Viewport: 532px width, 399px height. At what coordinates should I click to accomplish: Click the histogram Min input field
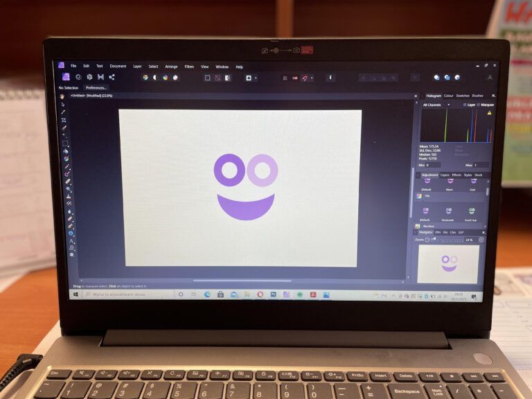point(433,165)
